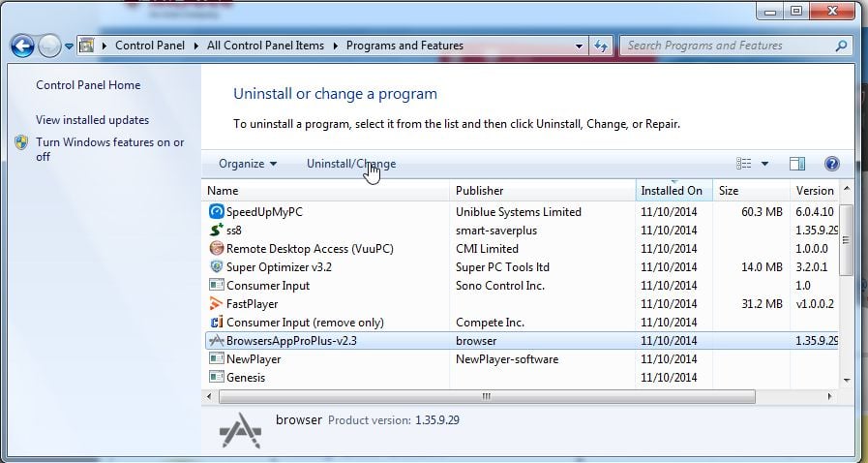This screenshot has height=463, width=868.
Task: Sort the list by the Publisher column
Action: [543, 191]
